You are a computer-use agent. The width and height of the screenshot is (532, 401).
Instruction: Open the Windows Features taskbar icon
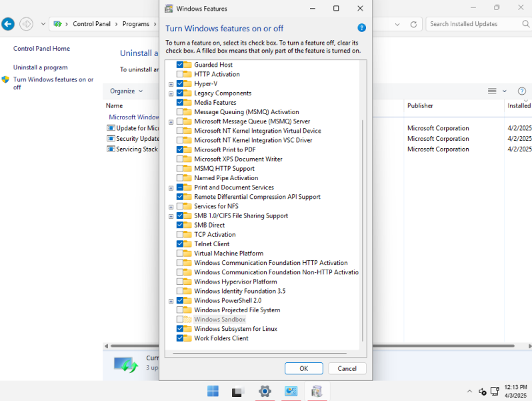click(x=317, y=391)
